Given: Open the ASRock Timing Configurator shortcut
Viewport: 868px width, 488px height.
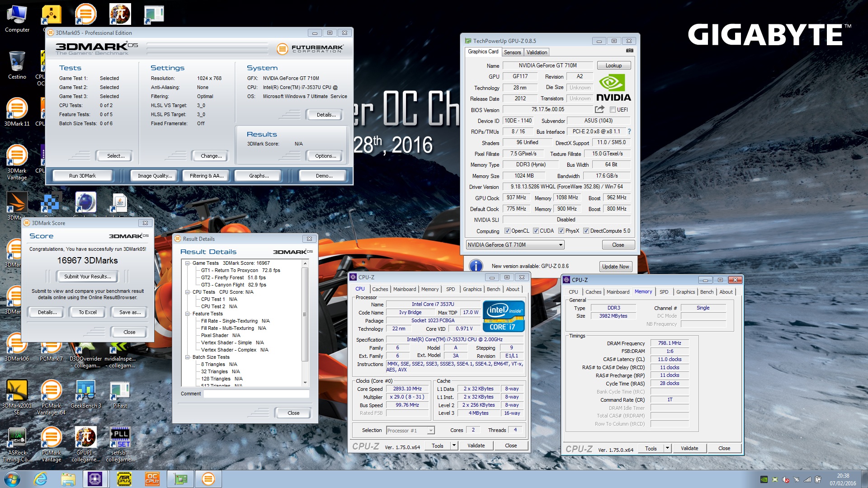Looking at the screenshot, I should [x=17, y=445].
